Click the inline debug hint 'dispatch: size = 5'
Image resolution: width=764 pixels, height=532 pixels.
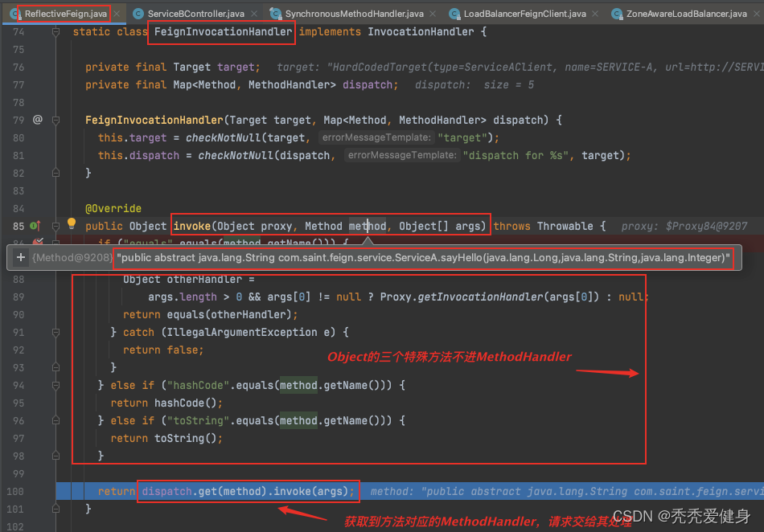click(x=474, y=84)
